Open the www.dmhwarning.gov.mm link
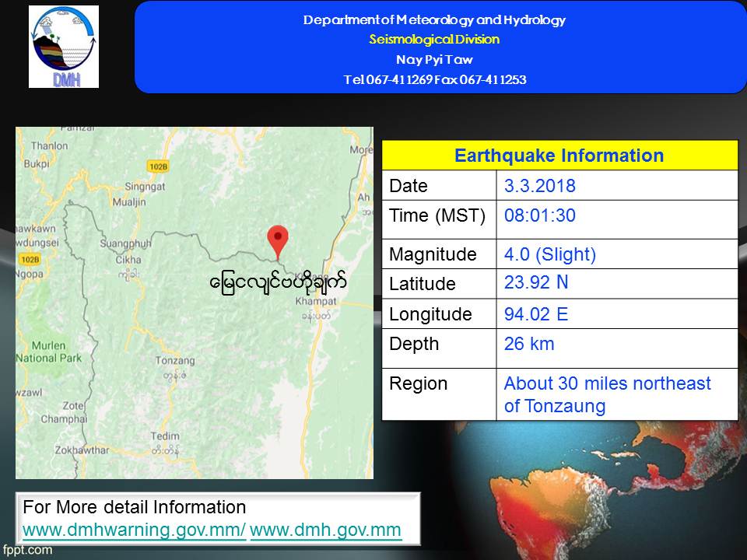Screen dimensions: 747x560 click(x=134, y=530)
